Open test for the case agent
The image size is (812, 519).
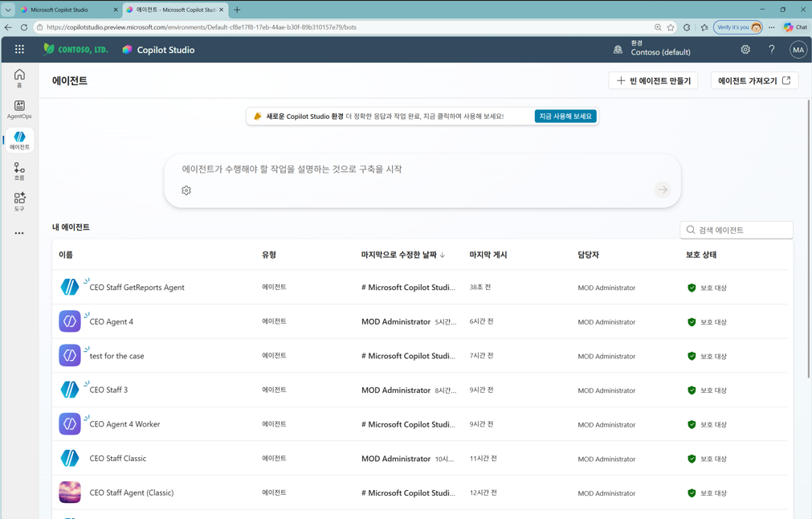116,356
